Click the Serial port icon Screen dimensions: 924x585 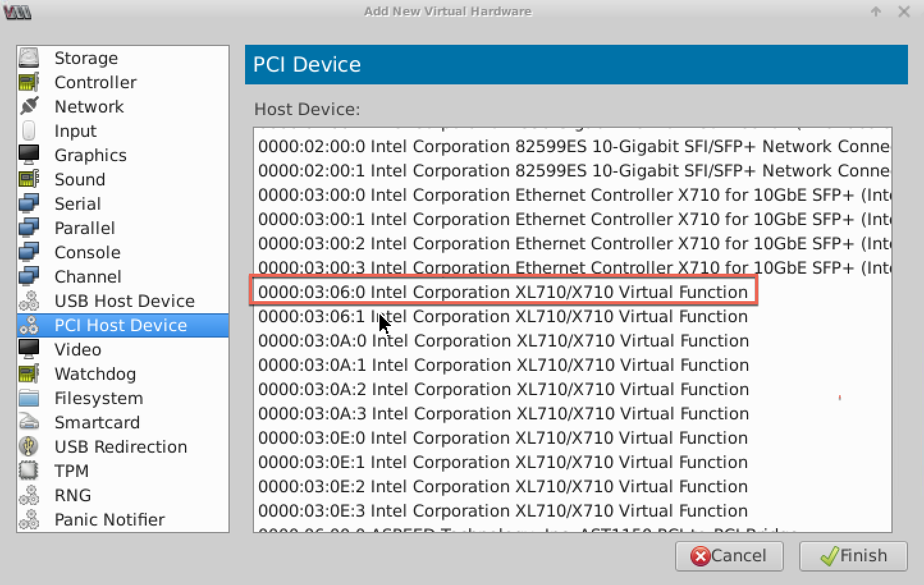pos(29,203)
